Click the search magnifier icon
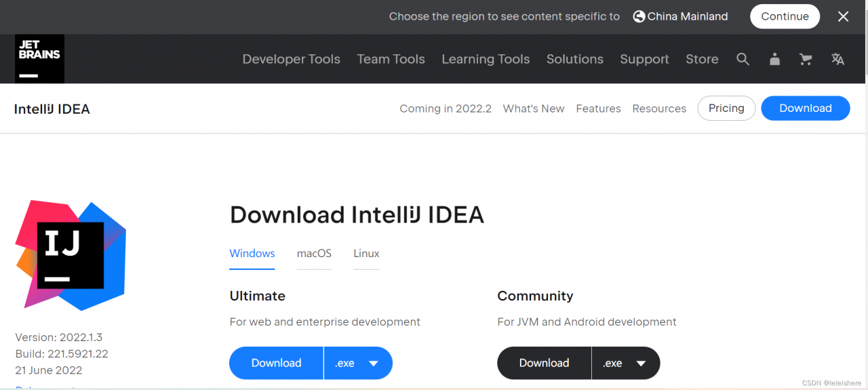 pyautogui.click(x=743, y=60)
